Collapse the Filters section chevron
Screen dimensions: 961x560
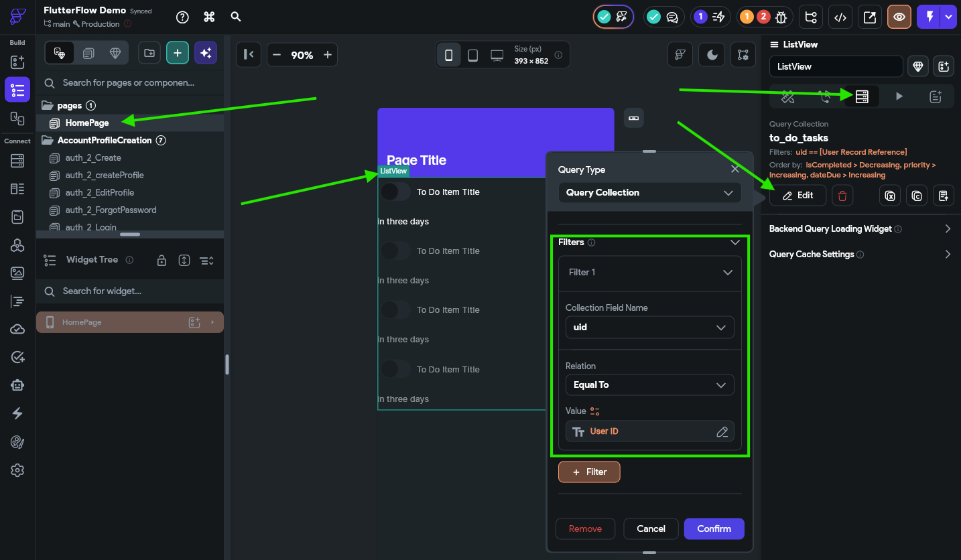pos(735,242)
